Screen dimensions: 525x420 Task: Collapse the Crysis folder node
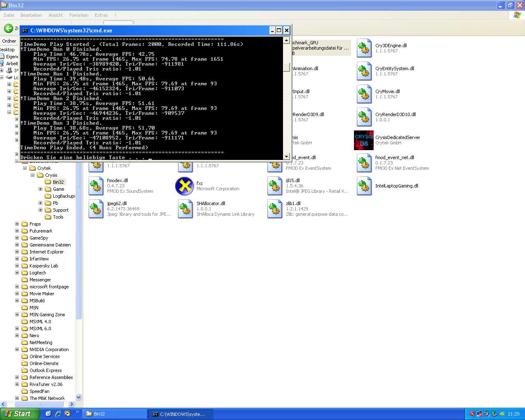tap(32, 175)
